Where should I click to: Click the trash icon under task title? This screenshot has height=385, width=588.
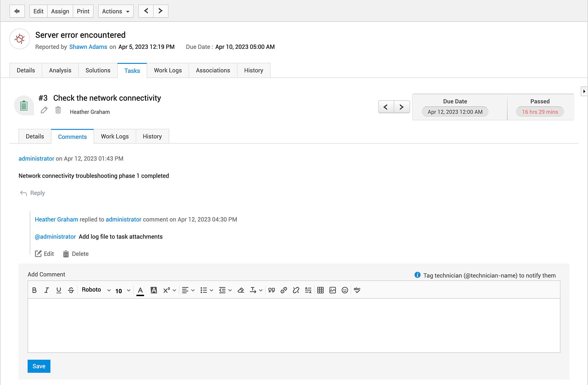click(58, 110)
